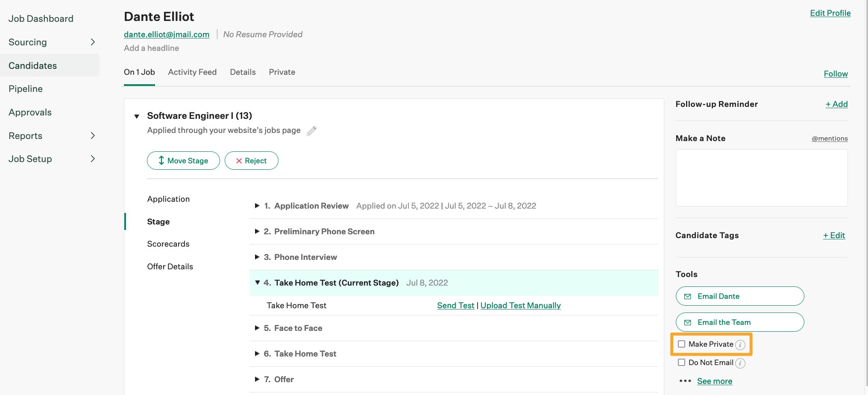Click the info icon next to Make Private
The image size is (868, 395).
[x=740, y=345]
